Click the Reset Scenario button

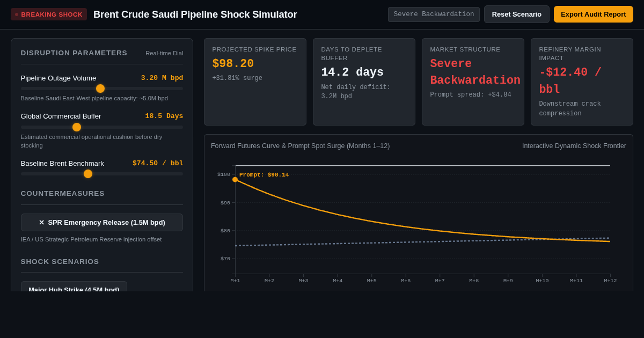tap(516, 14)
